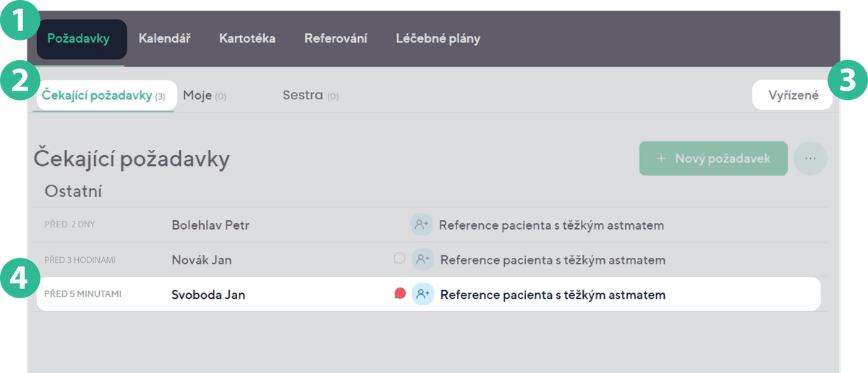The image size is (868, 373).
Task: Open the Kartotéka tab
Action: [247, 38]
